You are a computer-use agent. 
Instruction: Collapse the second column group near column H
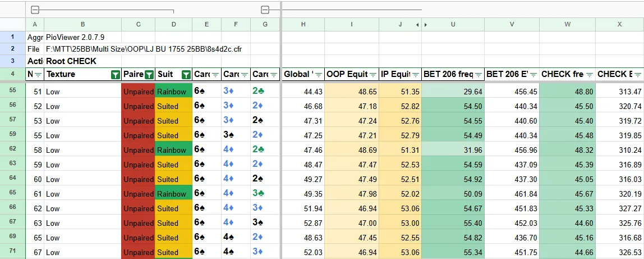[265, 10]
